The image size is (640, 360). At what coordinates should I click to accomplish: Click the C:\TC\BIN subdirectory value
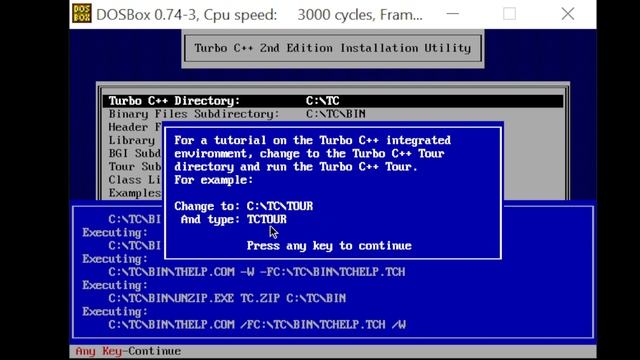(x=336, y=114)
